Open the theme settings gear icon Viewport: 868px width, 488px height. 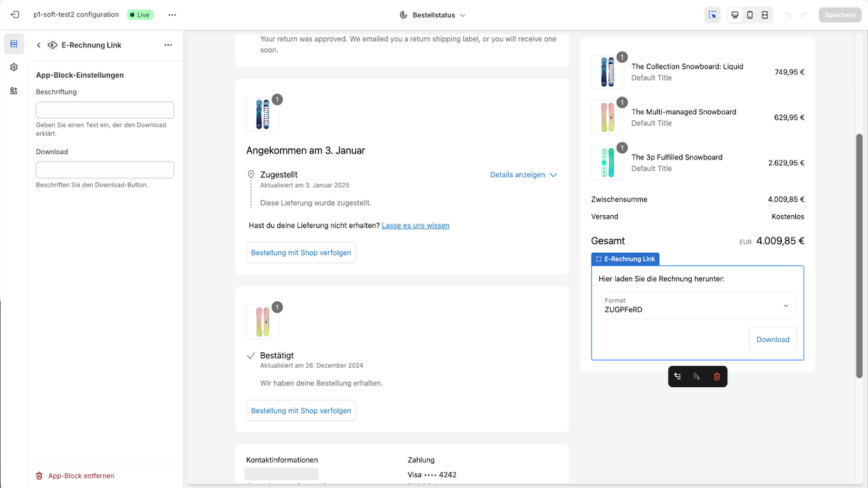click(x=14, y=67)
